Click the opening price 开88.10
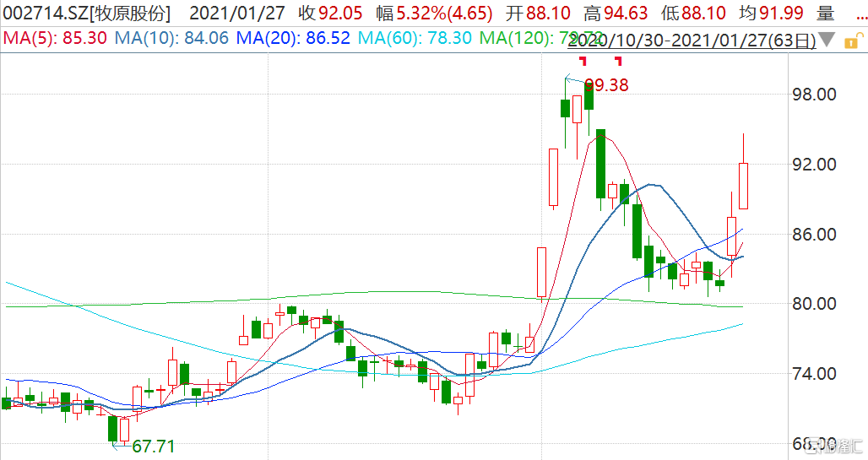This screenshot has width=868, height=460. tap(538, 13)
